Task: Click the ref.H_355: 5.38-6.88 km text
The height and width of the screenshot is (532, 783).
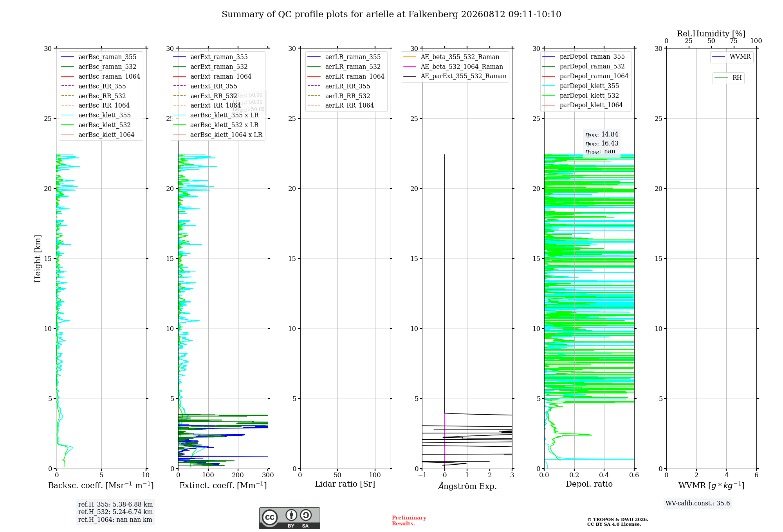Action: pyautogui.click(x=115, y=505)
